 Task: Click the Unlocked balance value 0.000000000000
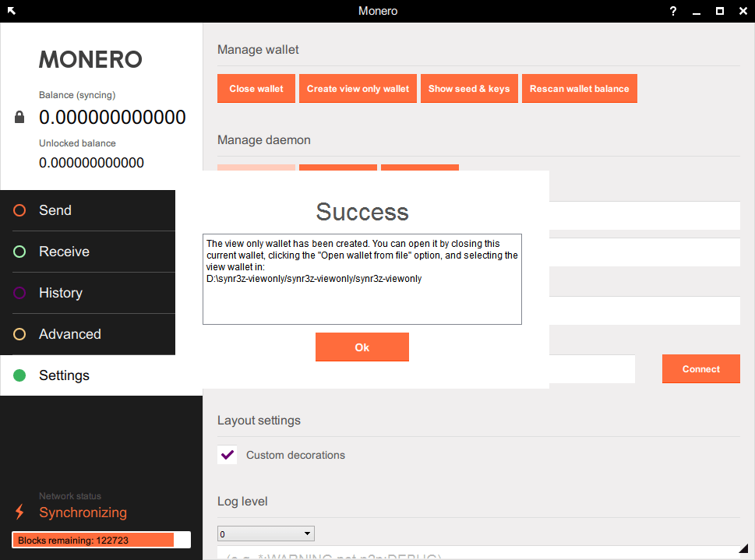point(91,163)
